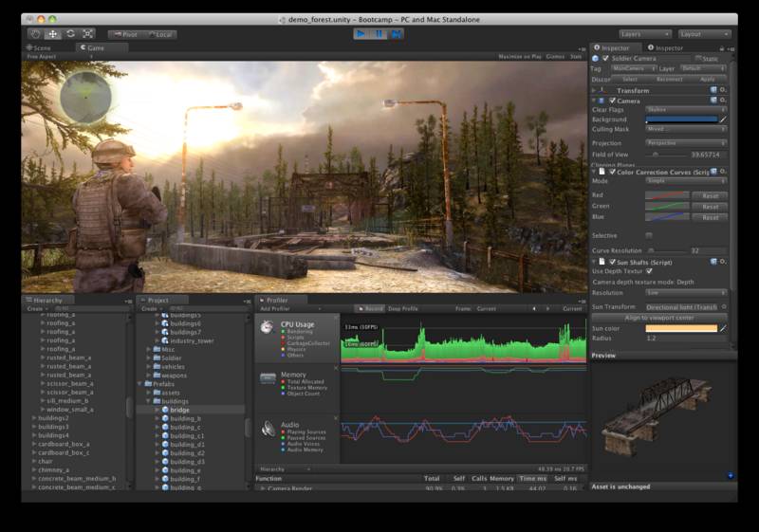Screen dimensions: 759x532
Task: Click the Soldier folder icon
Action: (x=157, y=358)
